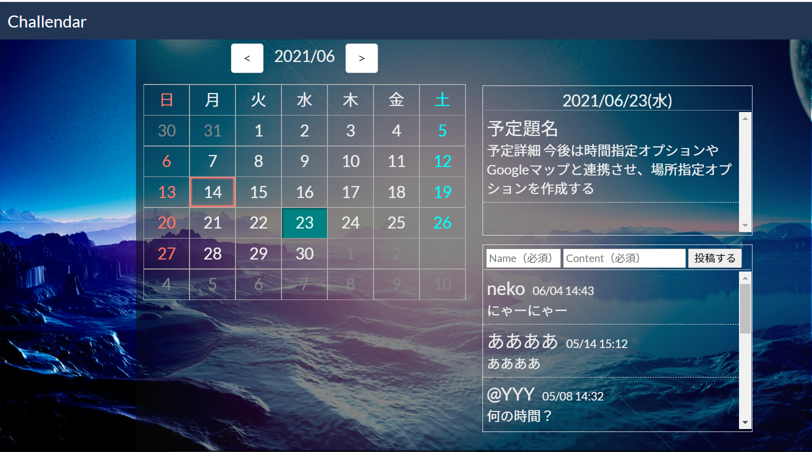812x452 pixels.
Task: Focus the Name (必須) input field
Action: (x=523, y=258)
